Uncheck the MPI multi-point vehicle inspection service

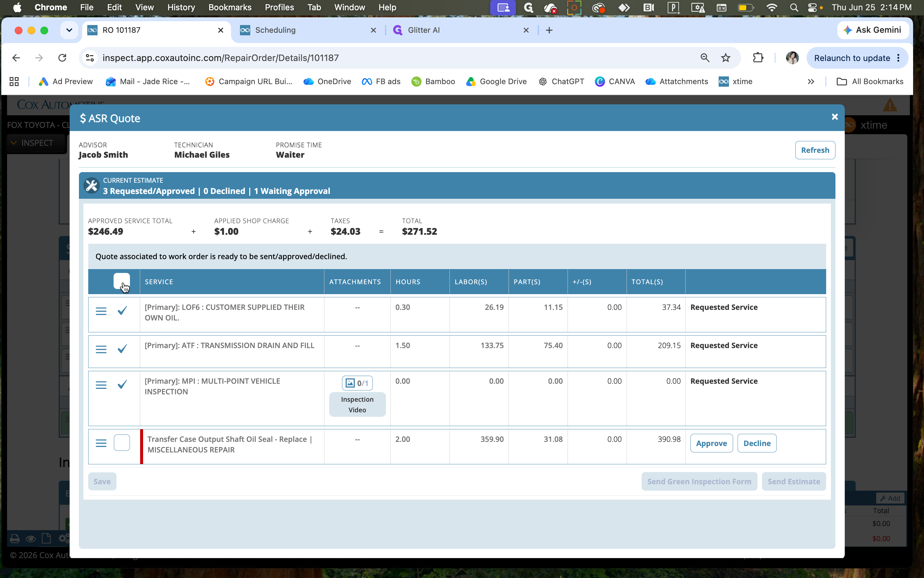[x=122, y=384]
